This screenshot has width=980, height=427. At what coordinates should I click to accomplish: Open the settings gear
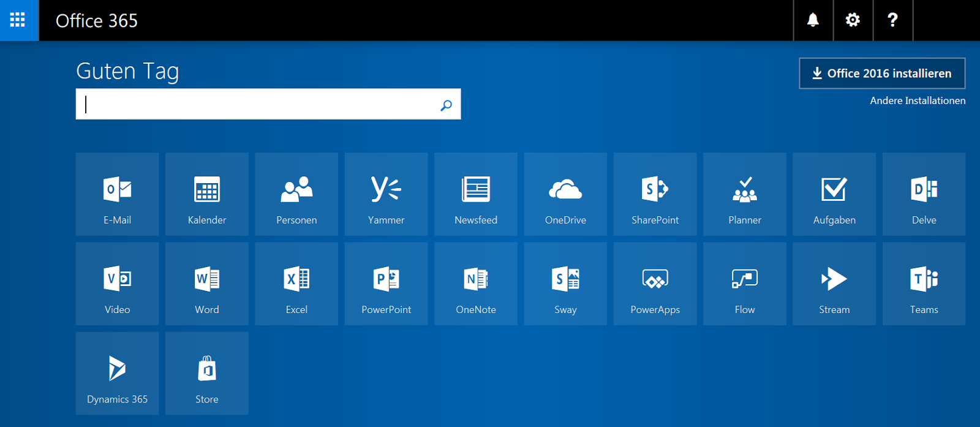tap(853, 20)
